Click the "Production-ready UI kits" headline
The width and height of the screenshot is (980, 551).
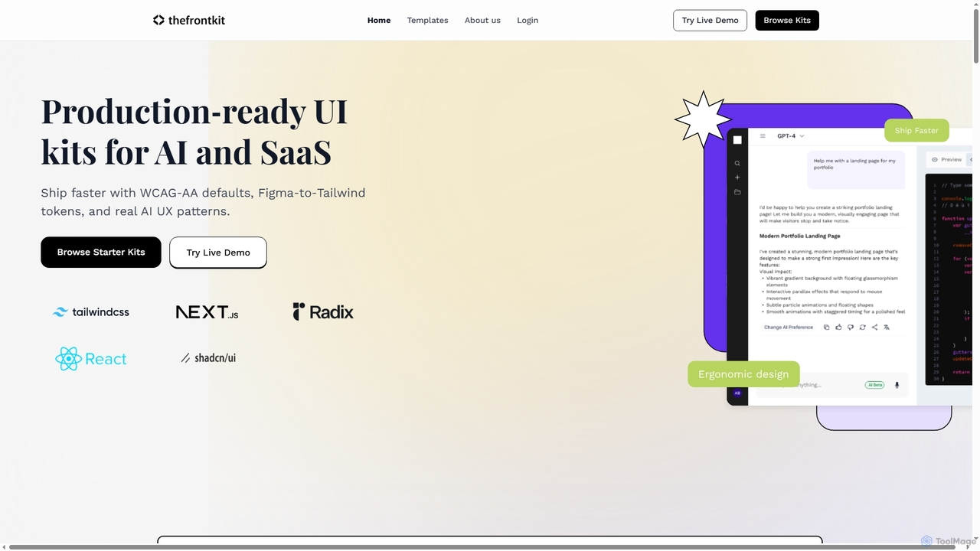tap(194, 132)
